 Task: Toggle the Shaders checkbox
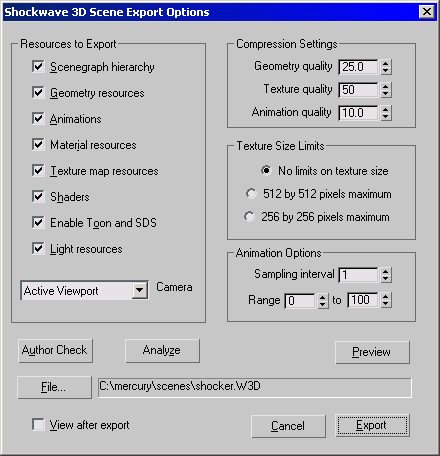[x=38, y=196]
